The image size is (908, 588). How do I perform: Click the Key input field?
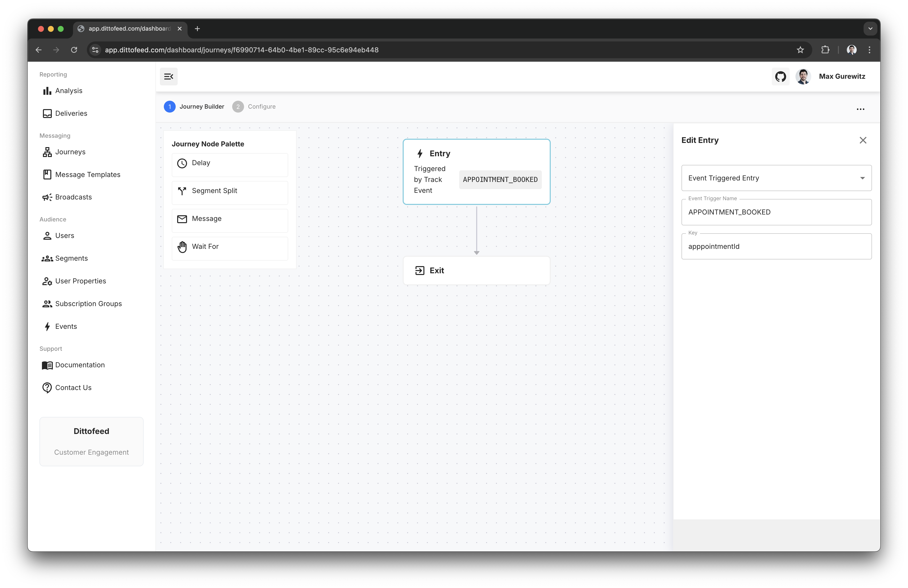pos(776,247)
